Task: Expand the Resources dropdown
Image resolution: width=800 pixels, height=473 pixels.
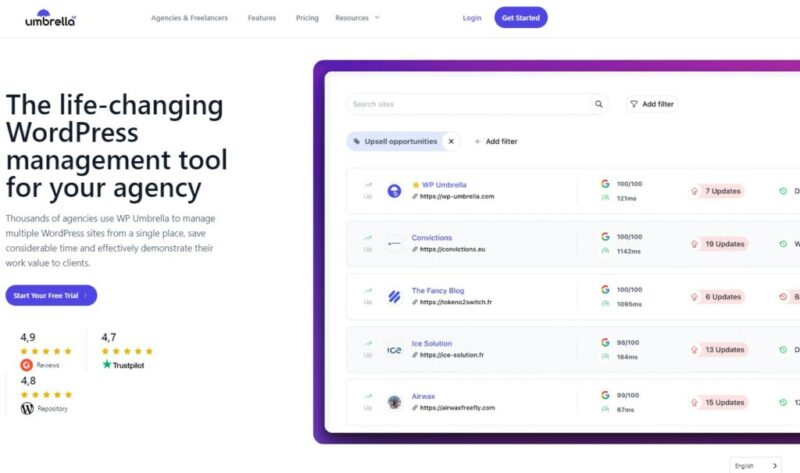Action: [x=357, y=18]
